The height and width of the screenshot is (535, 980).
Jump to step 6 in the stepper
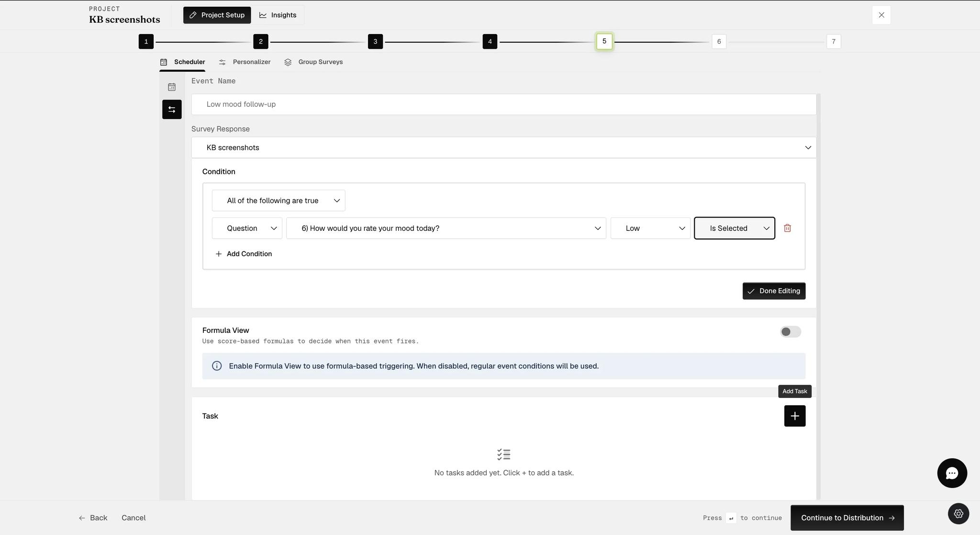[x=719, y=42]
